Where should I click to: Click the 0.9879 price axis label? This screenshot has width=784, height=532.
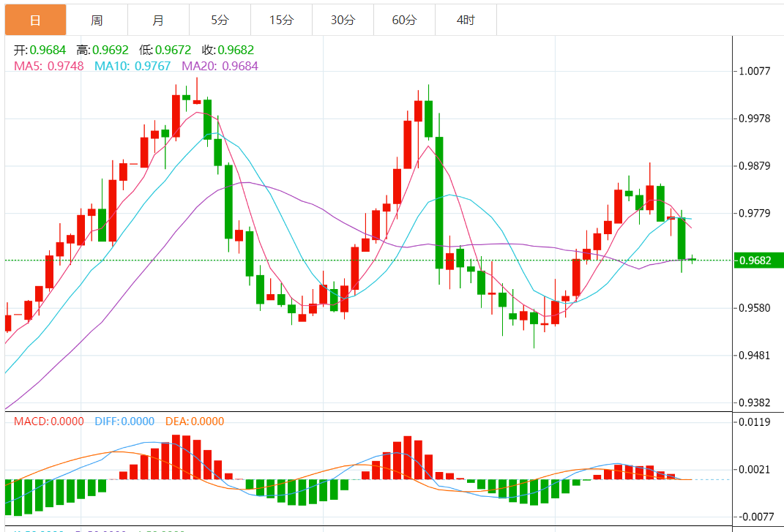755,166
